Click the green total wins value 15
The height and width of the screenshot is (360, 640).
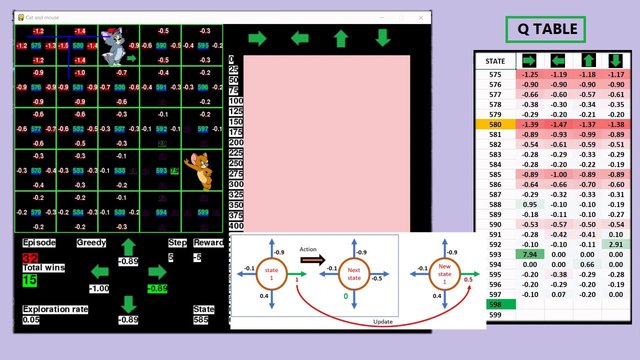[30, 280]
